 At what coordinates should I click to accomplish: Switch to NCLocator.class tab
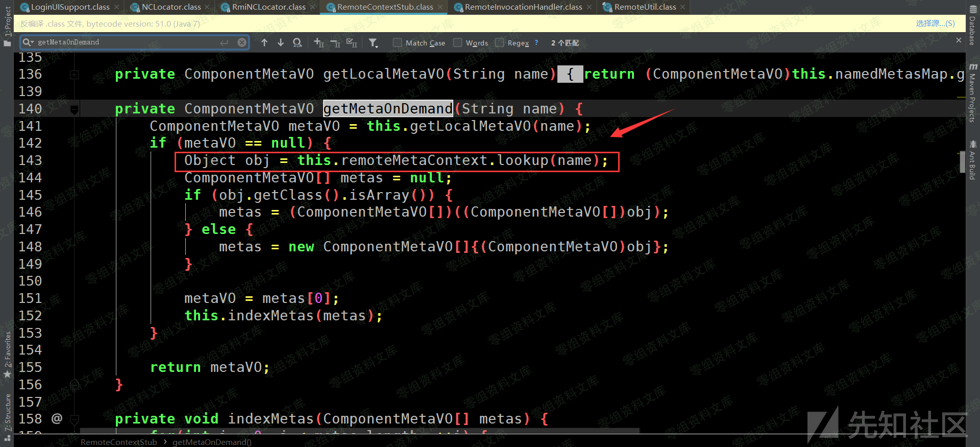tap(170, 7)
